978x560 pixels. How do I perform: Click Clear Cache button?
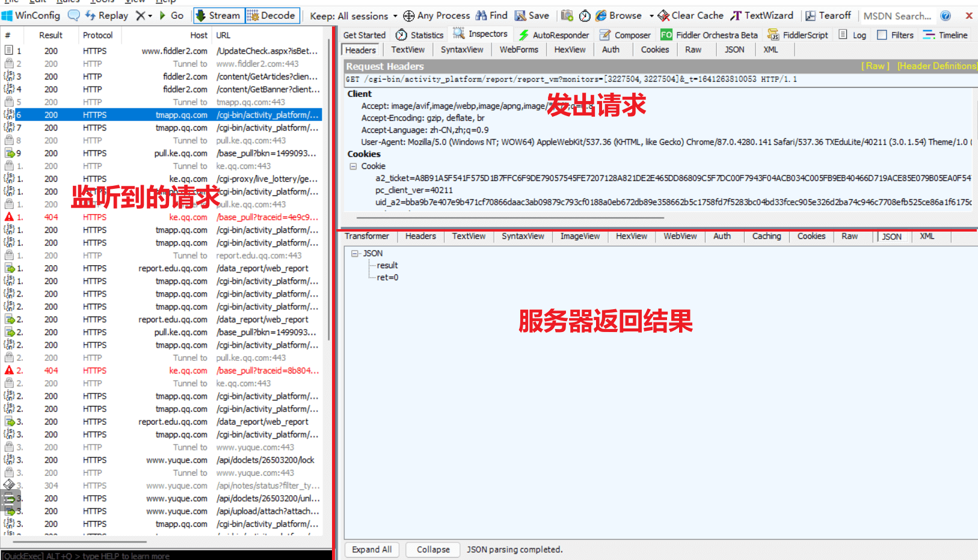click(x=690, y=16)
